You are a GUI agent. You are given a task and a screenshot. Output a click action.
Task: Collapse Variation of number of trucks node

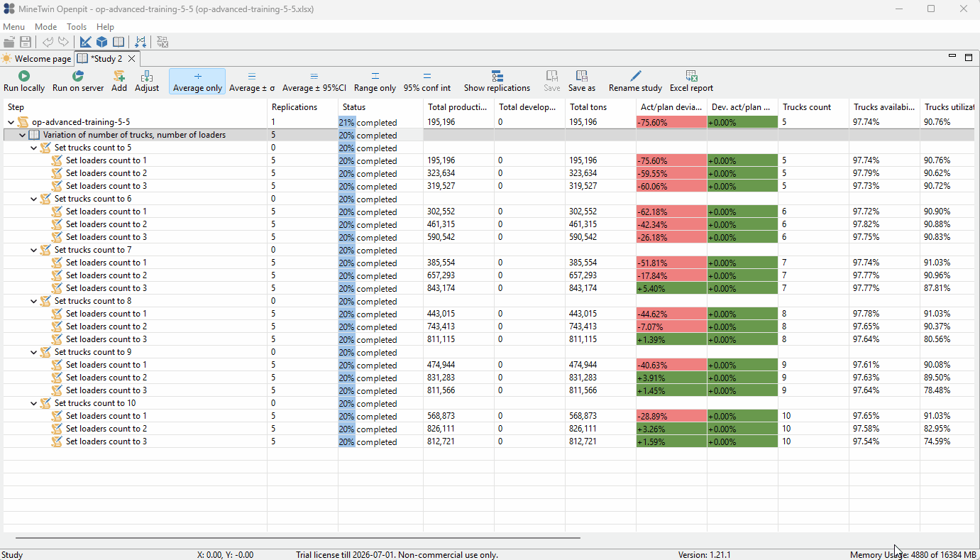[x=22, y=135]
